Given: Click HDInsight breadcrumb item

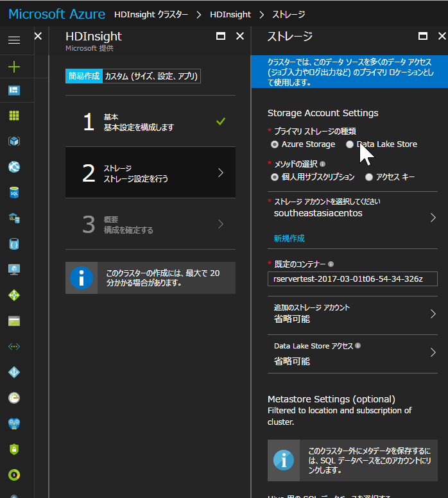Looking at the screenshot, I should tap(230, 14).
